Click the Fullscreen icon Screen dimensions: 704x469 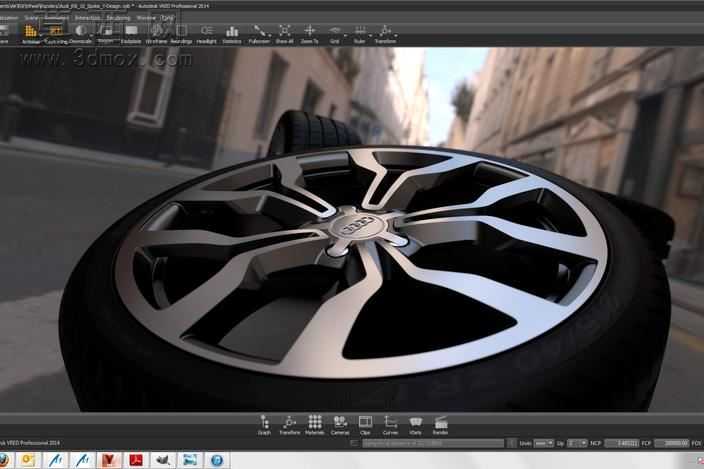259,34
